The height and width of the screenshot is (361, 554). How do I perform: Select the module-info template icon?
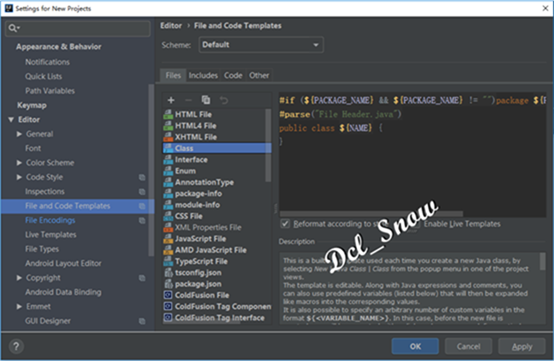(168, 205)
